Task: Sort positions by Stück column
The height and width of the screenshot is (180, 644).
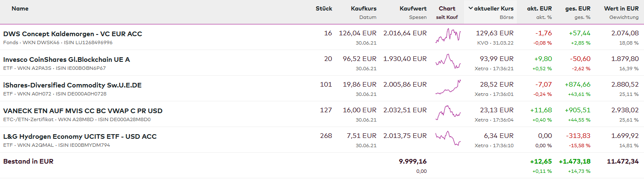Action: (x=323, y=8)
